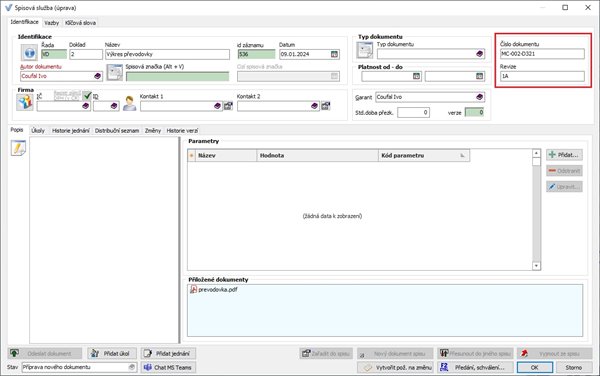Open the Datum calendar picker
The image size is (600, 376).
tap(334, 54)
